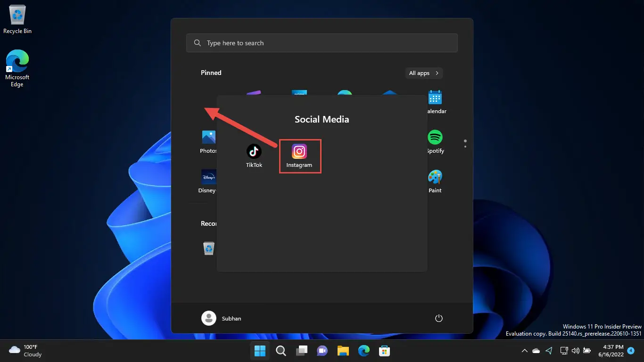Open Instagram in Social Media folder
Viewport: 644px width, 362px height.
coord(299,156)
